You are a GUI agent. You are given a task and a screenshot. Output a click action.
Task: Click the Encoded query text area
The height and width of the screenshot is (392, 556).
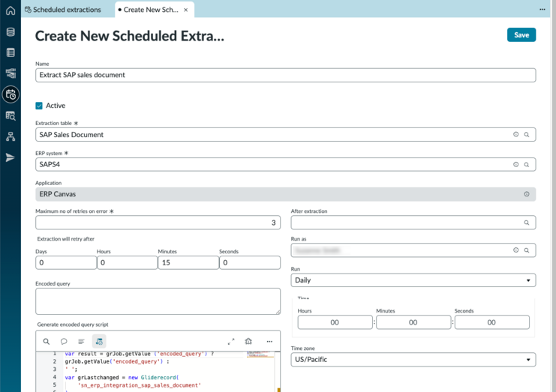pyautogui.click(x=158, y=301)
